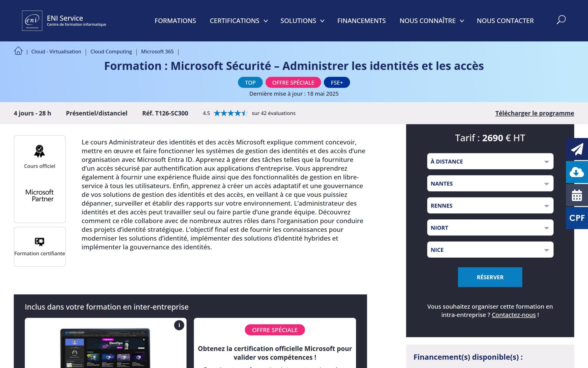Click the FSE+ badge
Image resolution: width=588 pixels, height=368 pixels.
tap(337, 83)
